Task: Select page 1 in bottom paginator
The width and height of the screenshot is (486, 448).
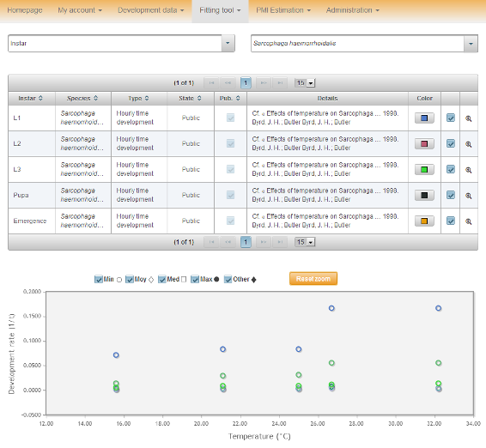Action: pos(246,242)
